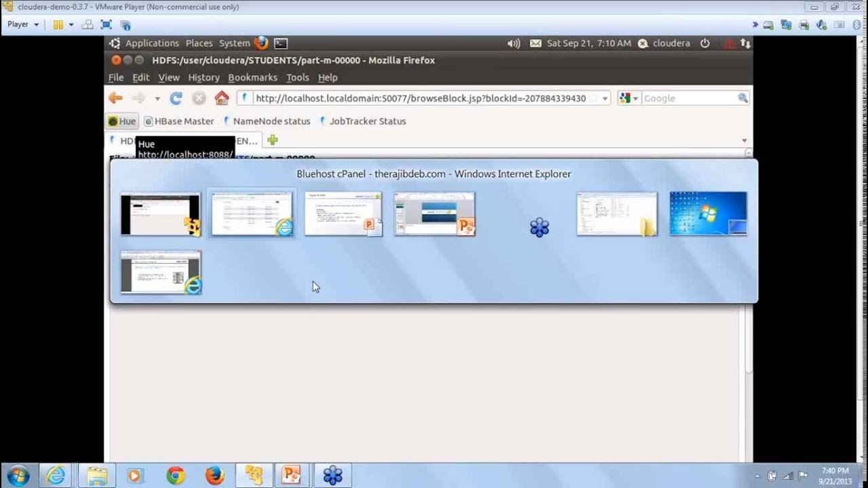Open PowerPoint from the Windows taskbar
This screenshot has width=868, height=488.
(x=292, y=475)
